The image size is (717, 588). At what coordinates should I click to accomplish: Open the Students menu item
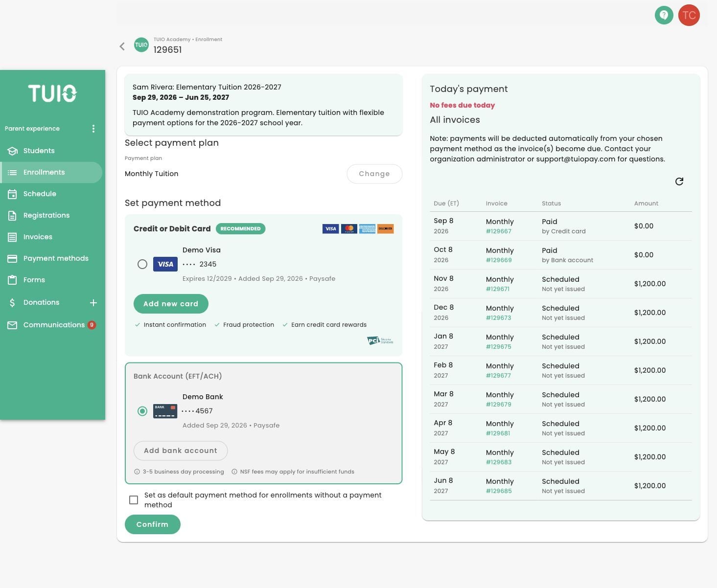(51, 151)
